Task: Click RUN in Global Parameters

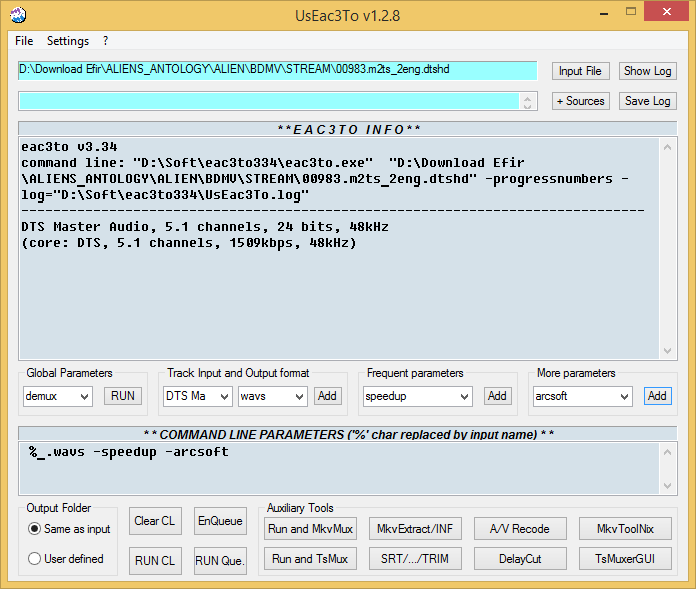Action: pyautogui.click(x=123, y=396)
